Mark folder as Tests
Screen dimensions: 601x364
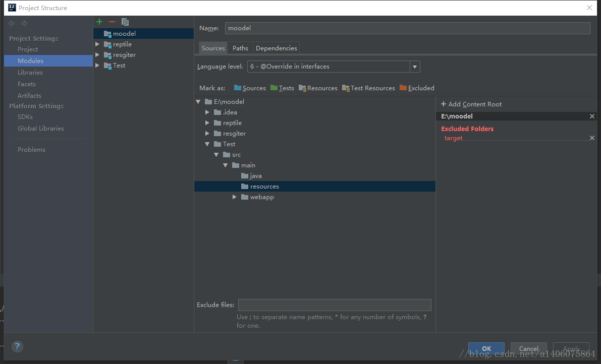tap(282, 88)
